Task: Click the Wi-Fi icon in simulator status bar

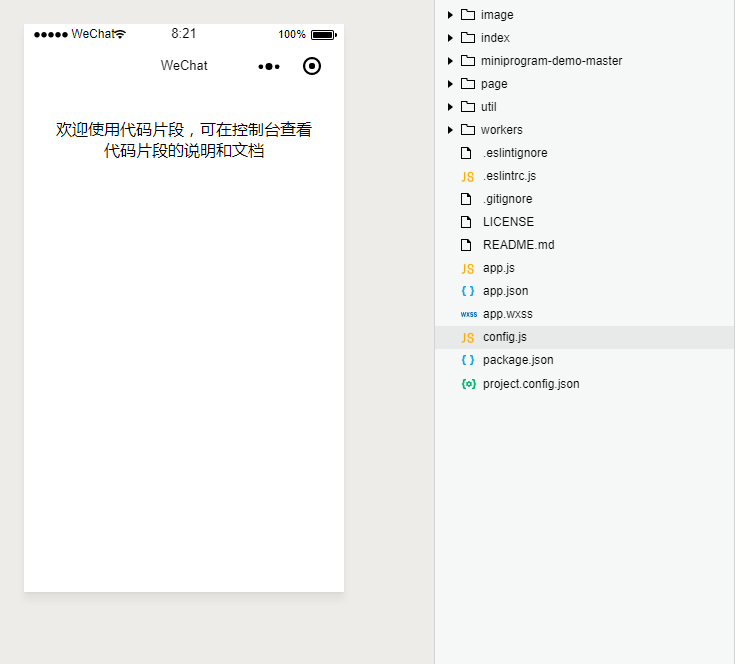Action: pyautogui.click(x=120, y=34)
